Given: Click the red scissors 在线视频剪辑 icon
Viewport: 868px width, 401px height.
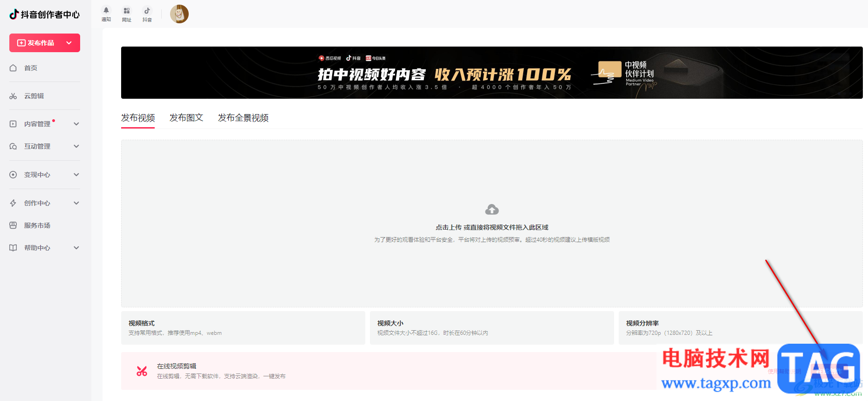Looking at the screenshot, I should pos(142,371).
